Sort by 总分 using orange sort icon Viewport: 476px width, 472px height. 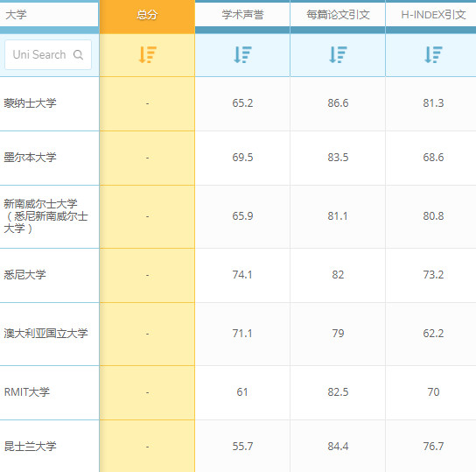click(x=147, y=54)
